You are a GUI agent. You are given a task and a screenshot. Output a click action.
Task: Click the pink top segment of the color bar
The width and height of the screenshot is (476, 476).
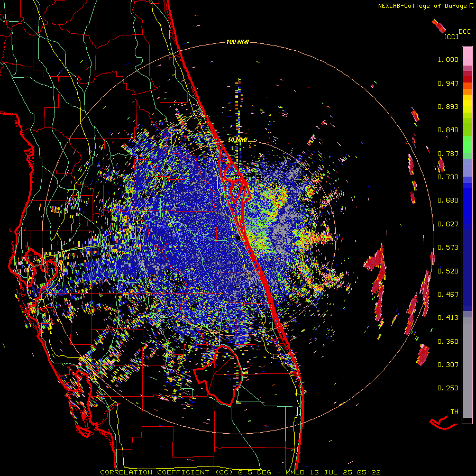tap(467, 57)
